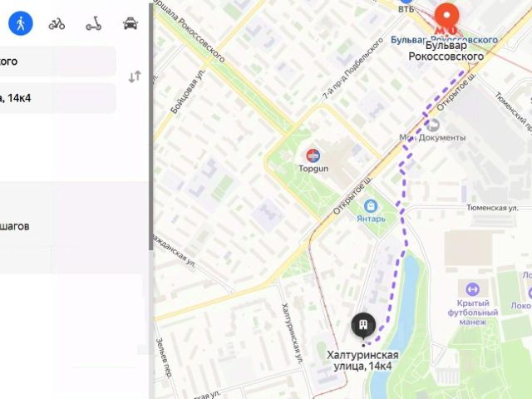Click the Тюменская ул. street label
This screenshot has height=399, width=532.
[x=492, y=208]
